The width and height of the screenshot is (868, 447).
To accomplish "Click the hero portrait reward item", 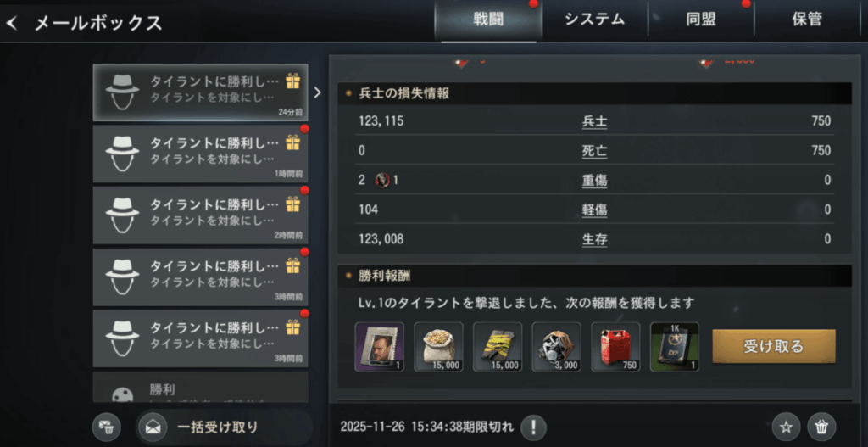I will tap(379, 347).
